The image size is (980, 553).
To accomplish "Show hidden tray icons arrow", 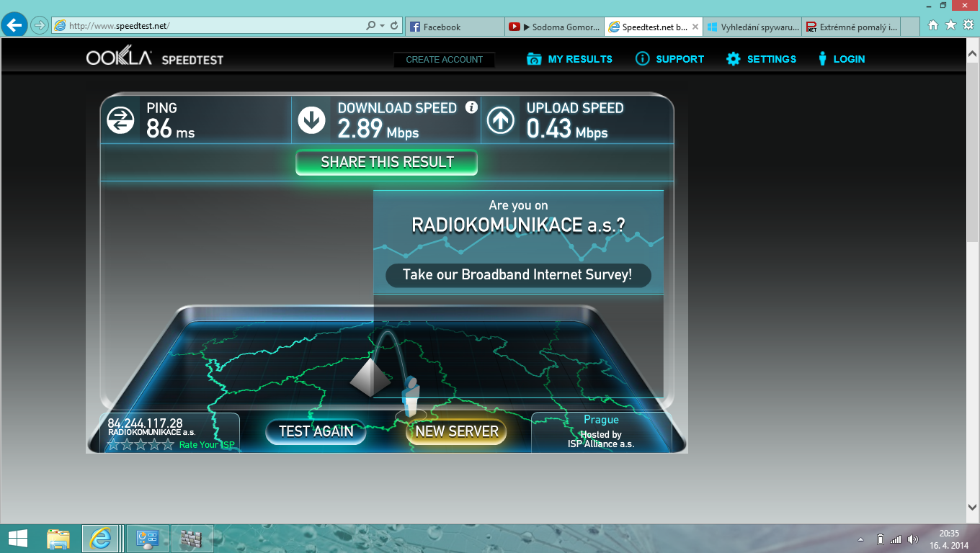I will click(861, 539).
